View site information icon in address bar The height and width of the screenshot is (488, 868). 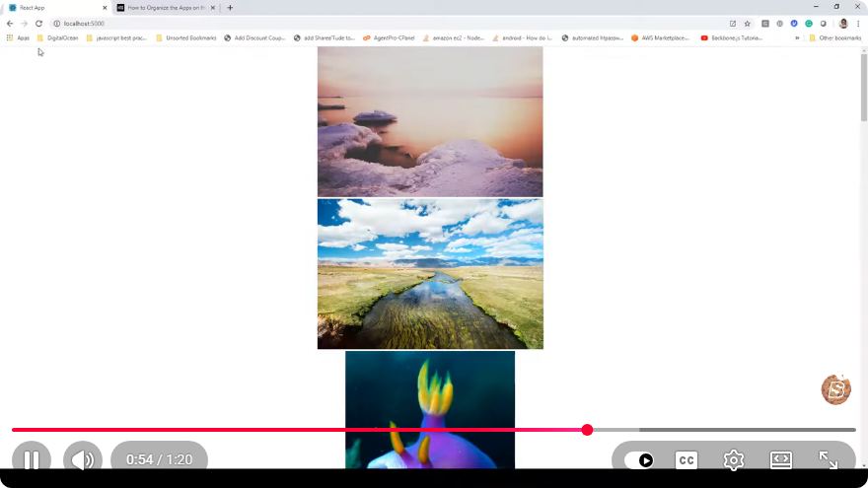click(56, 24)
